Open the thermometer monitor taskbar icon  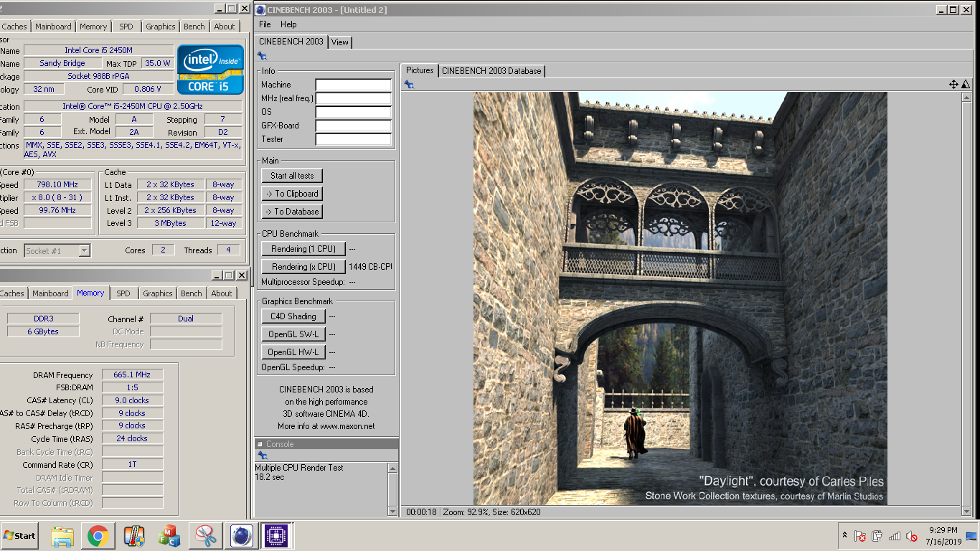(x=134, y=536)
